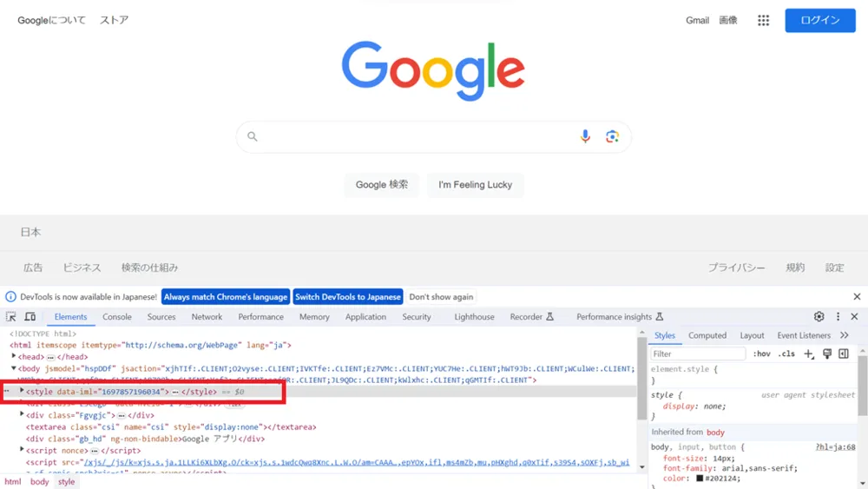868x489 pixels.
Task: Open the Network tab
Action: tap(207, 317)
